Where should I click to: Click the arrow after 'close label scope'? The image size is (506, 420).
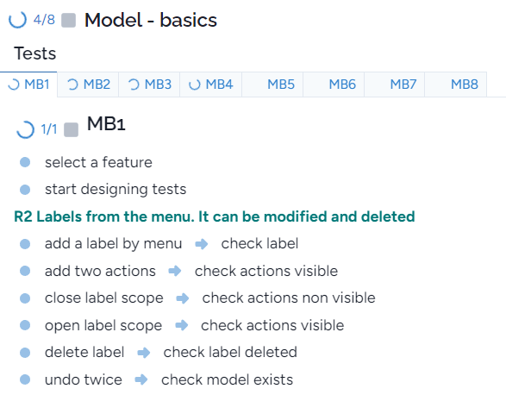183,298
